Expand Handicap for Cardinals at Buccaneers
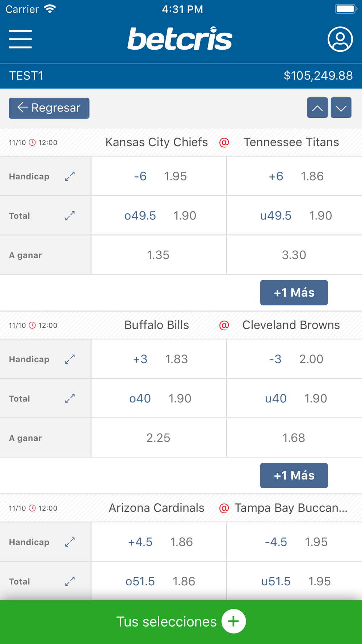 pos(70,542)
